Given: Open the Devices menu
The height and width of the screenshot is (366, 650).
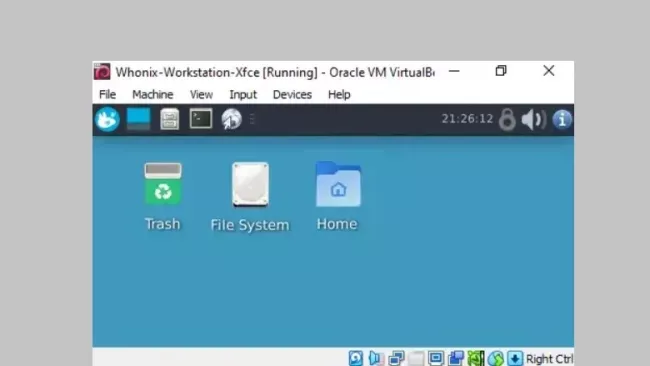Looking at the screenshot, I should click(x=292, y=95).
